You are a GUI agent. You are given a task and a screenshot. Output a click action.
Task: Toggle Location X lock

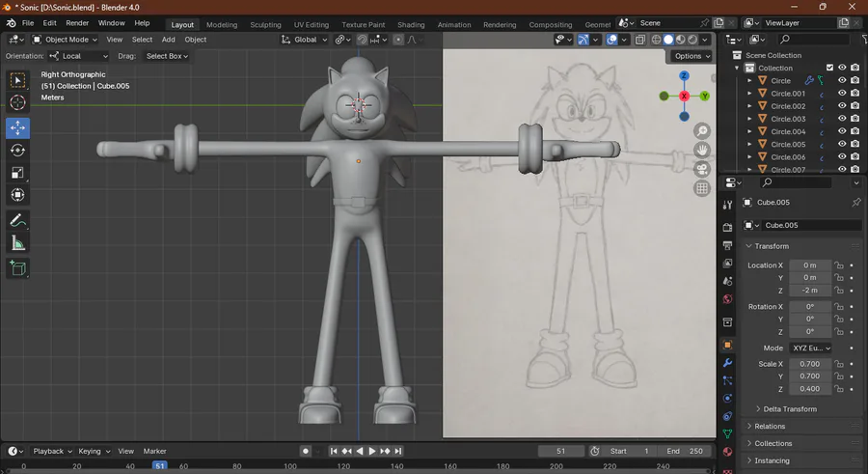839,265
